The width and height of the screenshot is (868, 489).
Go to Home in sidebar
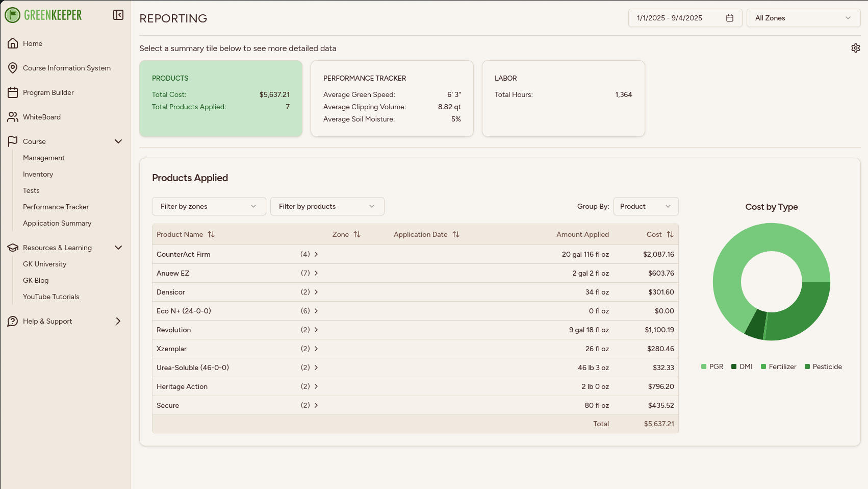click(x=33, y=43)
